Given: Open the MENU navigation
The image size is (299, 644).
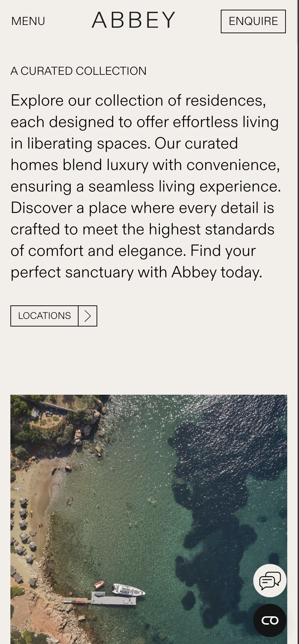Looking at the screenshot, I should tap(28, 21).
